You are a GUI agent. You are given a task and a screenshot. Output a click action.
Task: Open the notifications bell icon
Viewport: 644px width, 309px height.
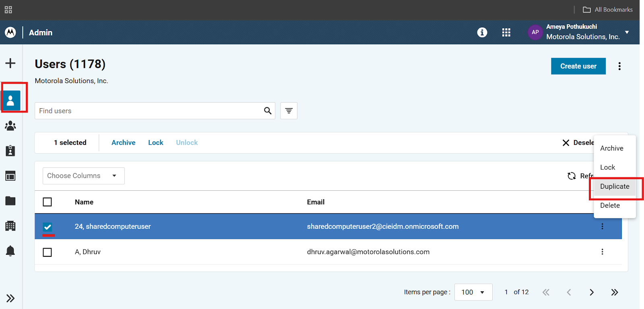tap(10, 251)
